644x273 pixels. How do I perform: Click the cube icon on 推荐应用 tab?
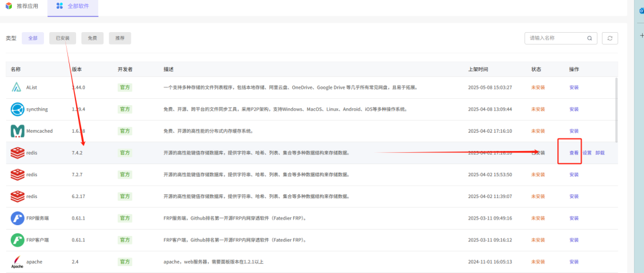tap(9, 6)
